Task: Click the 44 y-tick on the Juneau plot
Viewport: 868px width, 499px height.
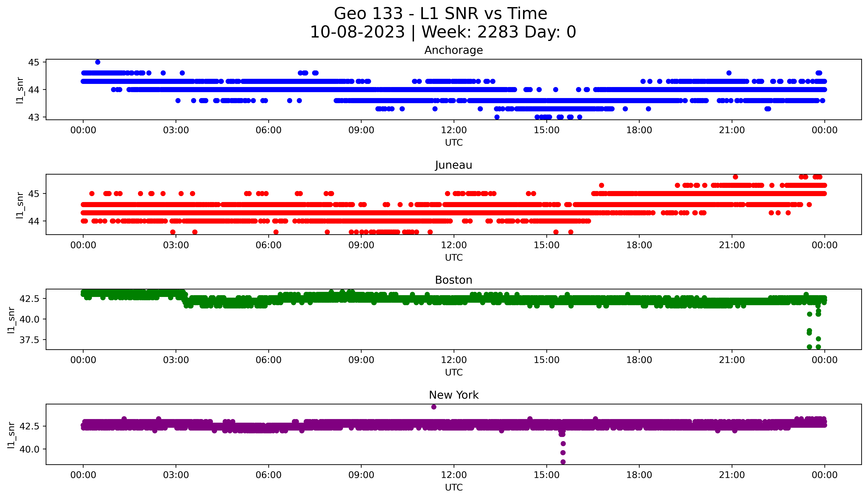Action: tap(34, 221)
